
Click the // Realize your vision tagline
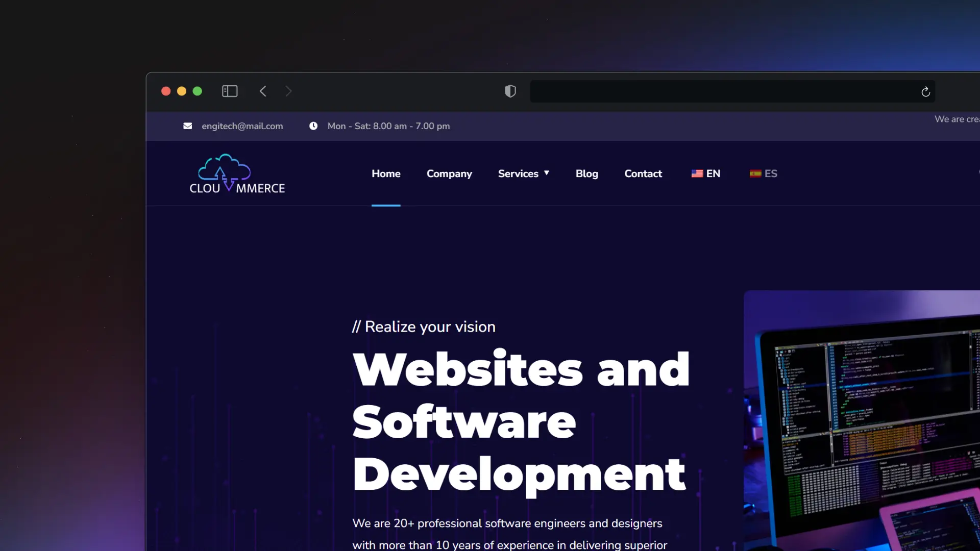[424, 327]
